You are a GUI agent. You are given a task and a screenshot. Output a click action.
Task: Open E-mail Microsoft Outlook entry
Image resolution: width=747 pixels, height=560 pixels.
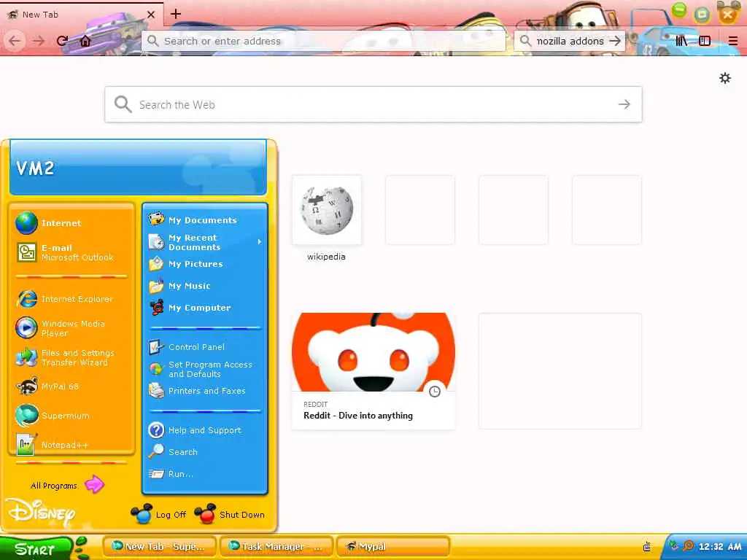coord(71,252)
